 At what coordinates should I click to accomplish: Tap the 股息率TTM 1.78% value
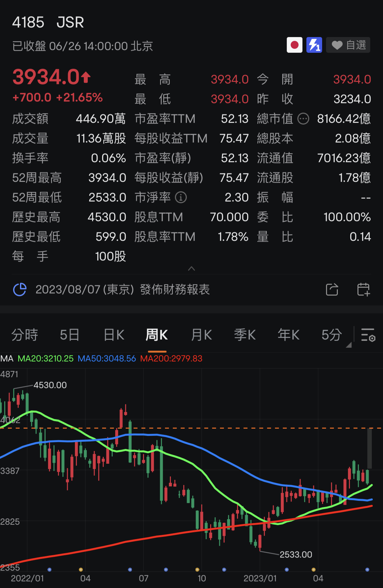pyautogui.click(x=233, y=237)
